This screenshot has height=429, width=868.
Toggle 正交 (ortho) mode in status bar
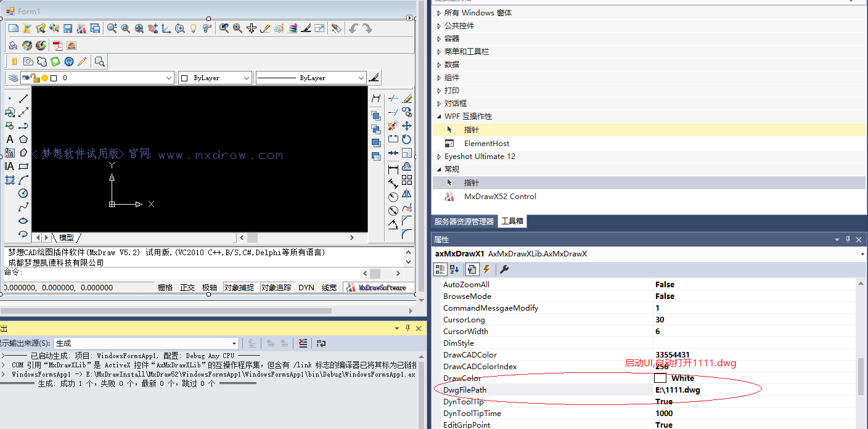pyautogui.click(x=187, y=287)
